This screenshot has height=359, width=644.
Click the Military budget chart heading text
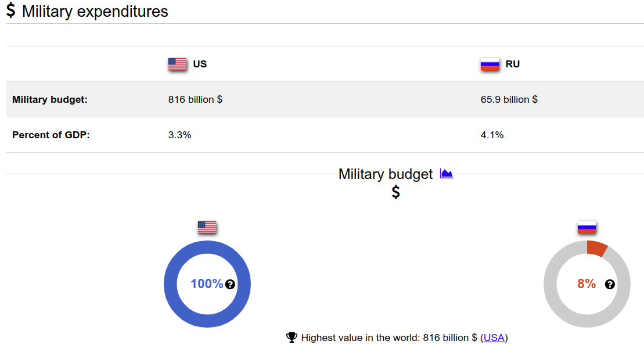tap(386, 174)
